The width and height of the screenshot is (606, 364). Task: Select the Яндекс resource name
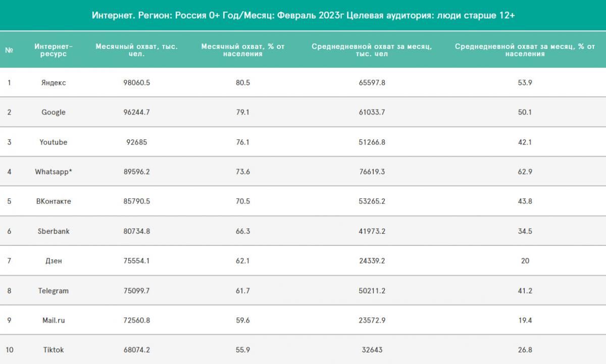(54, 83)
